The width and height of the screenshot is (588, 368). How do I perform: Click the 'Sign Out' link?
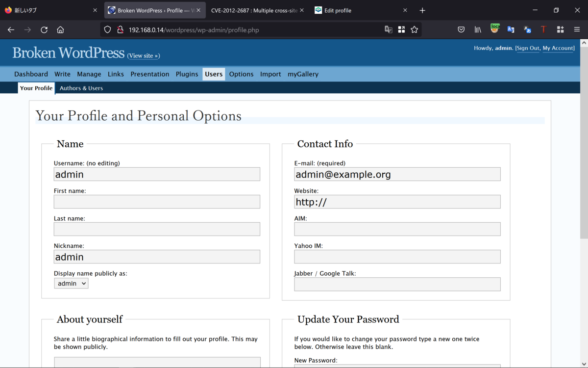[528, 48]
